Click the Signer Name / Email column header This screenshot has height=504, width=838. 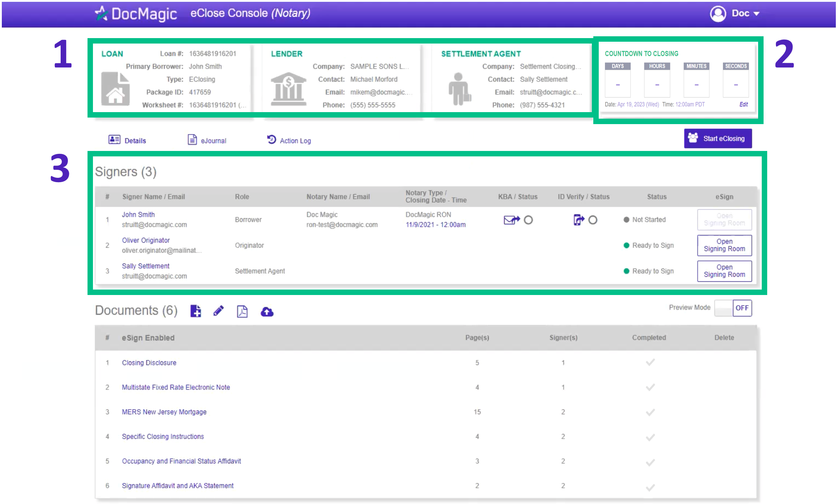[154, 197]
